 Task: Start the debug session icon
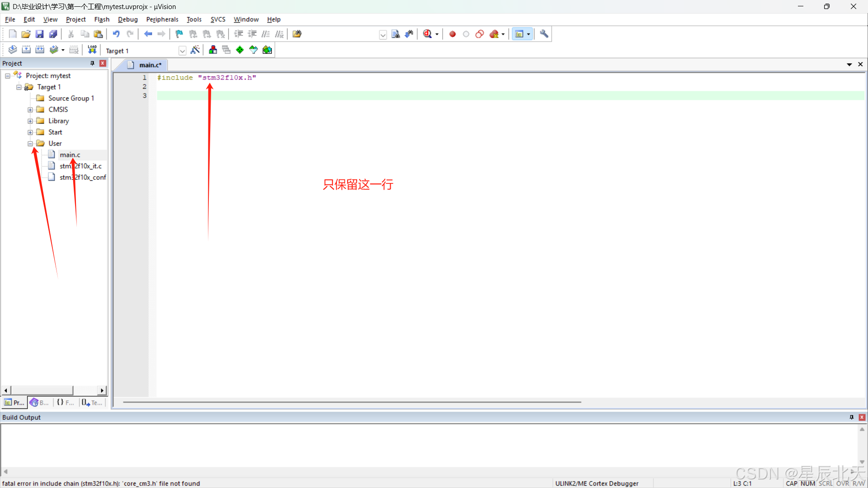point(428,34)
